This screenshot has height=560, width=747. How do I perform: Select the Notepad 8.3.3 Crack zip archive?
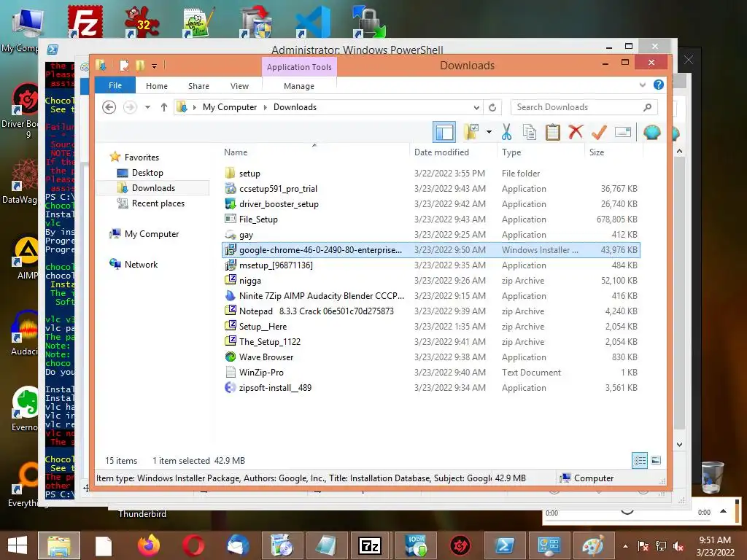point(431,311)
